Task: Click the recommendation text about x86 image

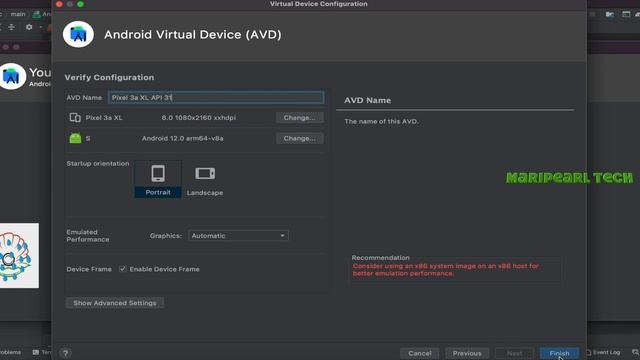Action: click(x=446, y=269)
